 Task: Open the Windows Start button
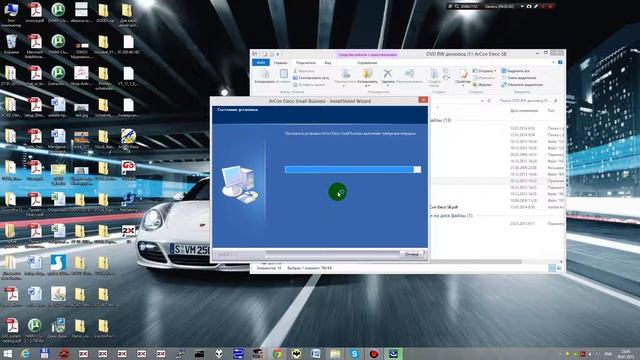(x=7, y=353)
